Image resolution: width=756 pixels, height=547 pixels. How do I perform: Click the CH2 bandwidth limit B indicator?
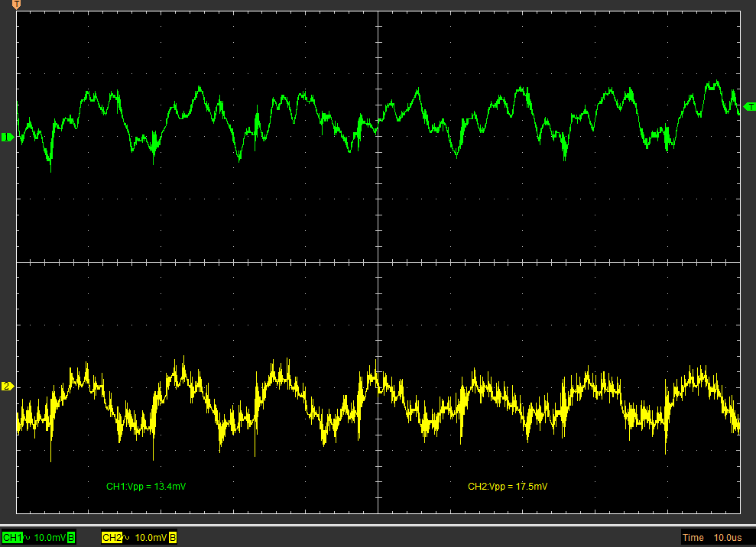coord(173,537)
